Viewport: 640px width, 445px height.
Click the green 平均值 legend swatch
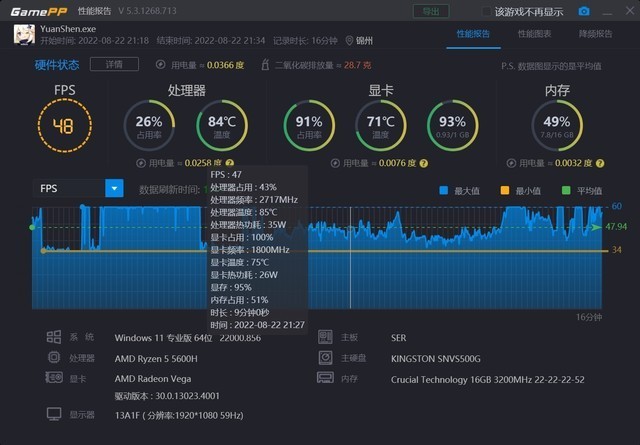(x=566, y=190)
